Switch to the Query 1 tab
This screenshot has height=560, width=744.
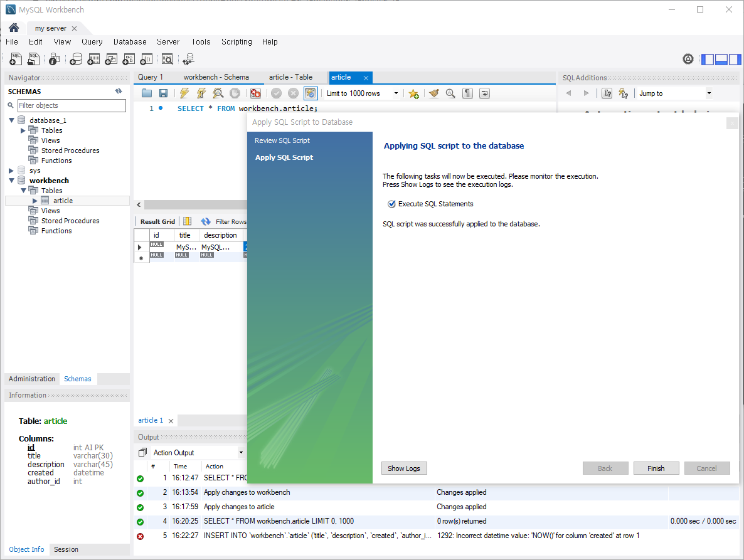151,77
